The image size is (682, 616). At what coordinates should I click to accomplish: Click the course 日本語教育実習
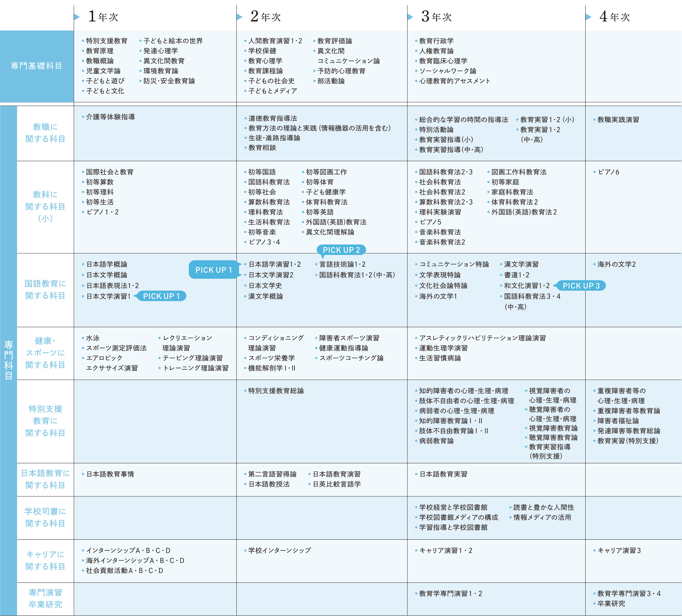click(443, 474)
